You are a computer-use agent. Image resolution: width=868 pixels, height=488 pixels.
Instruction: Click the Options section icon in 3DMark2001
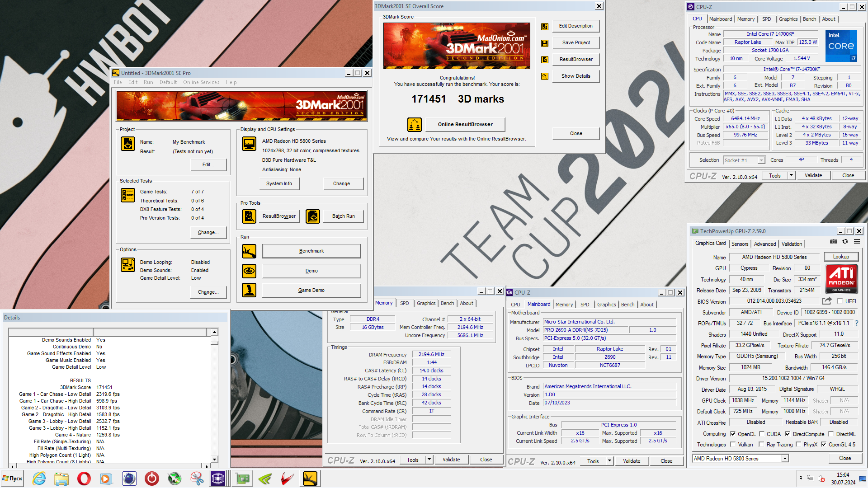click(128, 265)
